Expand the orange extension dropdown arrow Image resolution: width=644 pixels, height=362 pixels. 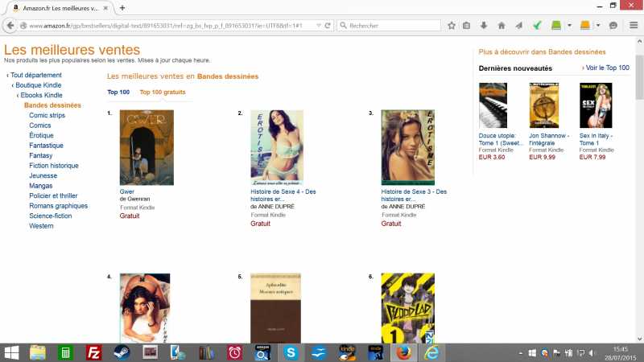[598, 26]
